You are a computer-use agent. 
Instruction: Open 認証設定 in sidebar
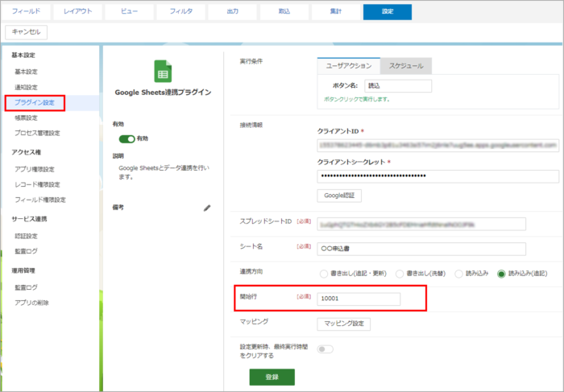(x=26, y=236)
